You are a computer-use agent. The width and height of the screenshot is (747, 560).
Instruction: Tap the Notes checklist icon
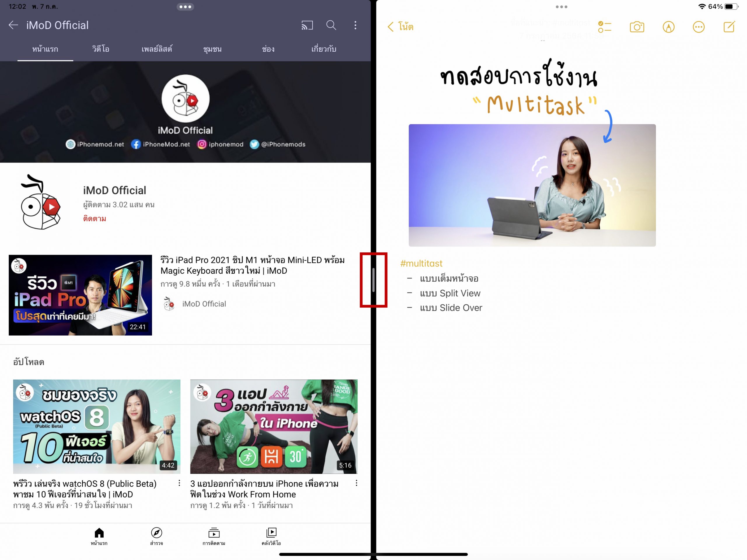click(605, 27)
